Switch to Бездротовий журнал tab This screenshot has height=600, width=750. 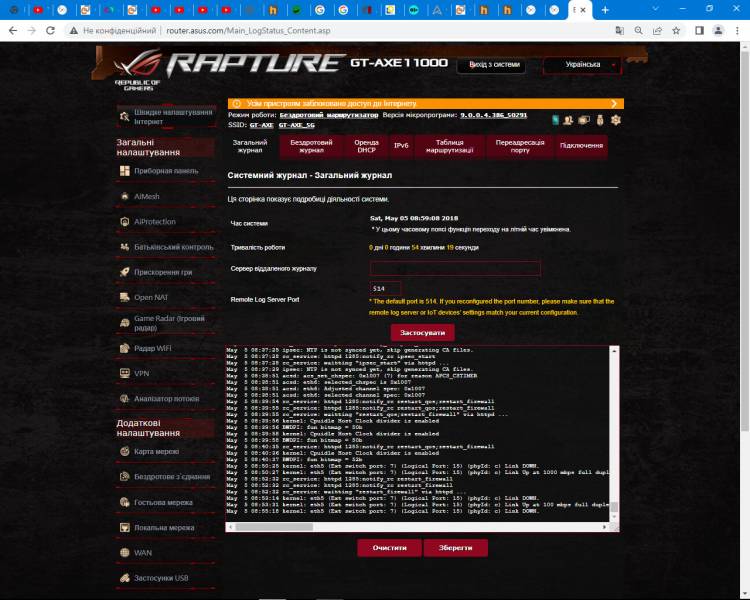point(311,146)
